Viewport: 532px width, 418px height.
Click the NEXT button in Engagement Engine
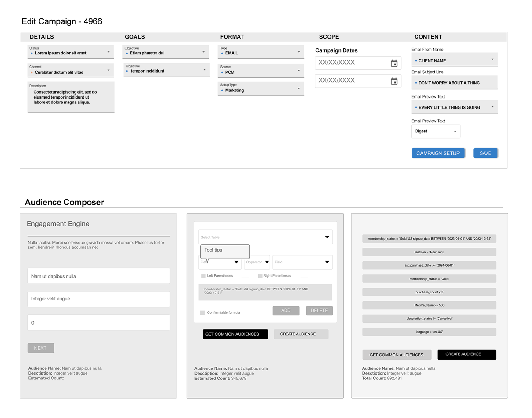click(x=41, y=348)
